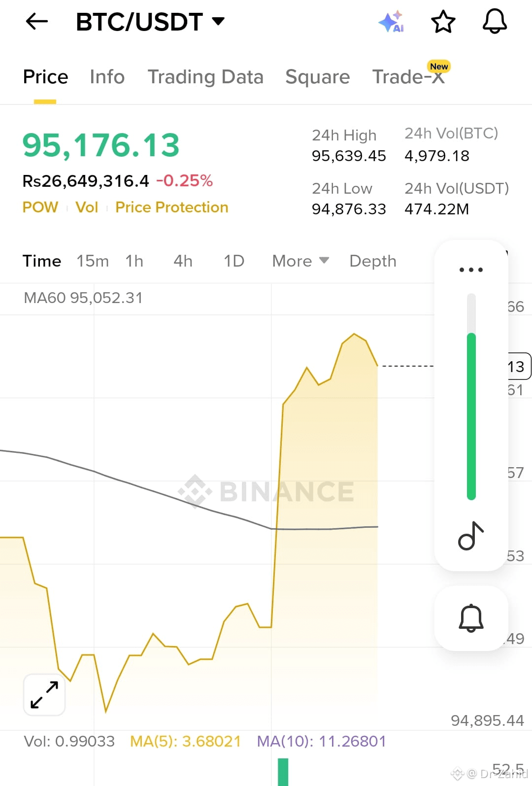532x786 pixels.
Task: Tap the MA(5): 3.68021 label
Action: 186,741
